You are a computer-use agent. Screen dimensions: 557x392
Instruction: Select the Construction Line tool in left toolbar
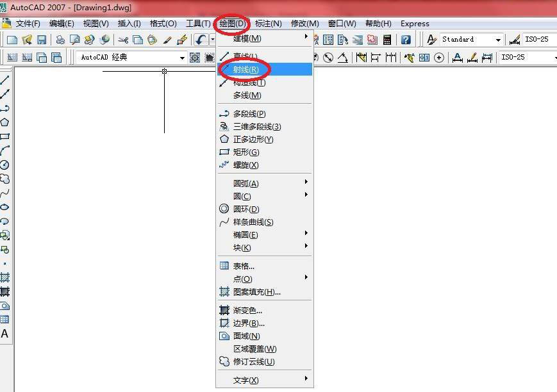coord(4,94)
